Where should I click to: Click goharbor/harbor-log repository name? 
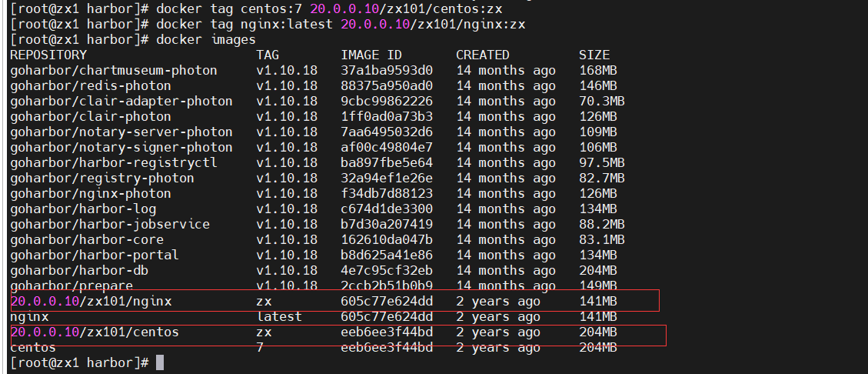[x=83, y=209]
